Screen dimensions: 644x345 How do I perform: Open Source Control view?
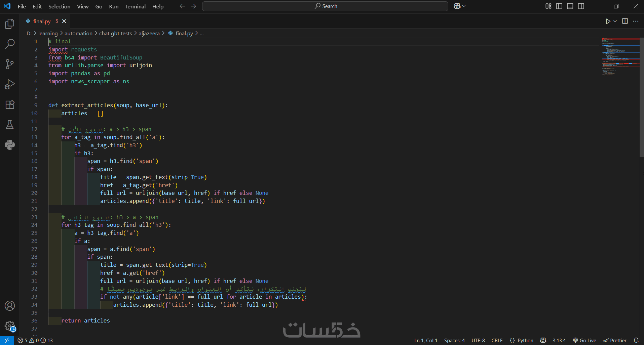coord(10,64)
